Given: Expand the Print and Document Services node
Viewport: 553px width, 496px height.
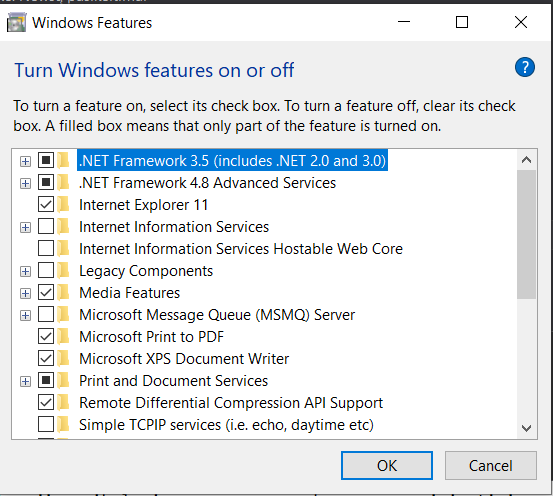Looking at the screenshot, I should tap(25, 381).
